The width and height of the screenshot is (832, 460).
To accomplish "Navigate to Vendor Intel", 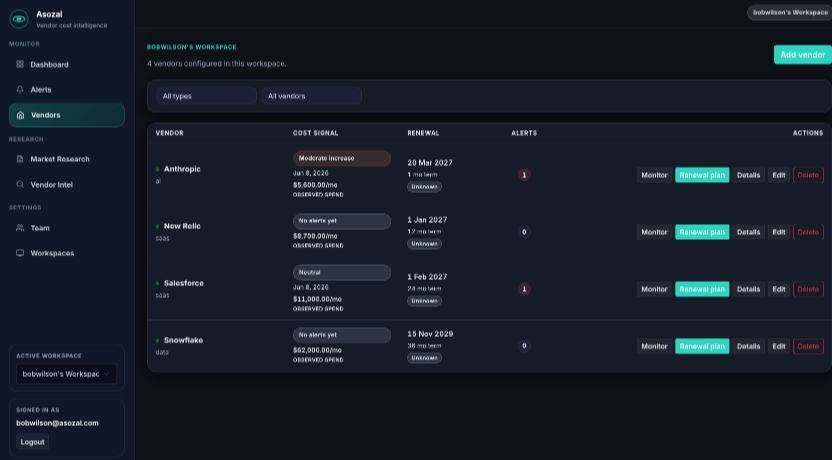I will coord(67,185).
